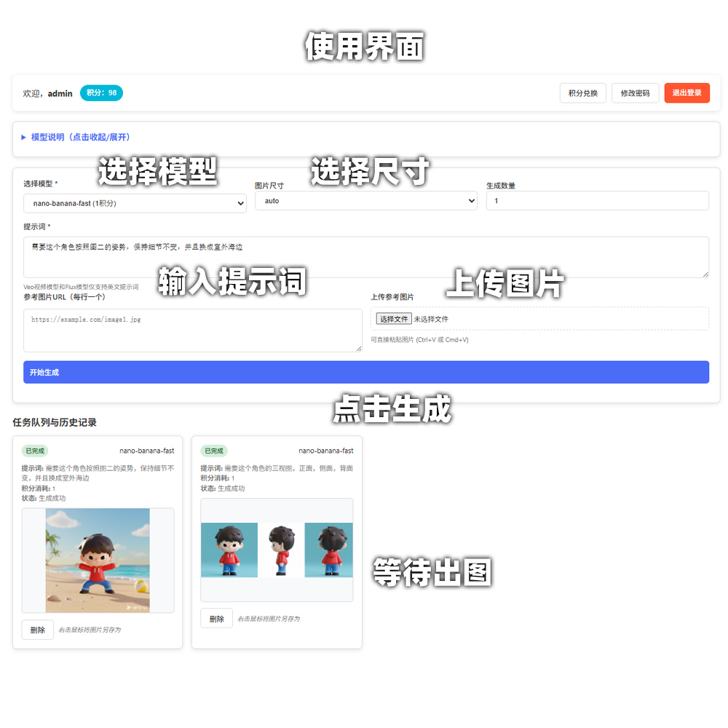728x728 pixels.
Task: Click 已完成 badge on first task card
Action: pyautogui.click(x=35, y=451)
